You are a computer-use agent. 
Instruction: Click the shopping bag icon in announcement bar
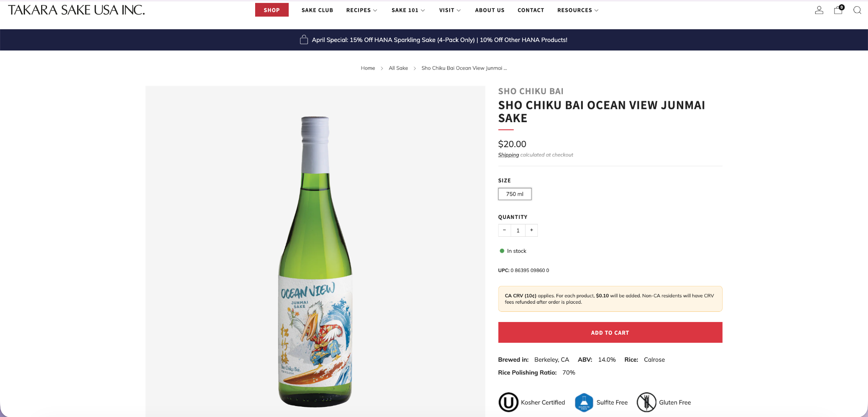(303, 39)
